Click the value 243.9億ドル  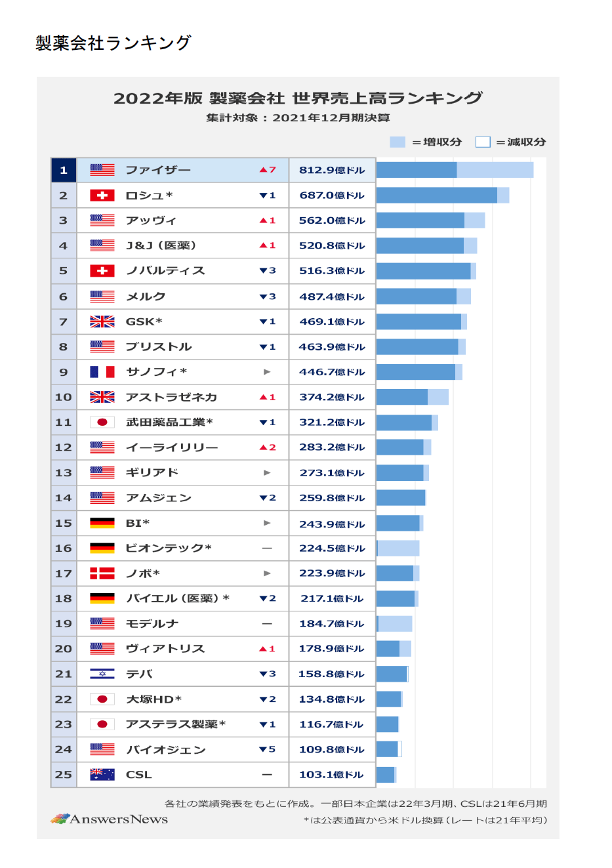pyautogui.click(x=332, y=524)
